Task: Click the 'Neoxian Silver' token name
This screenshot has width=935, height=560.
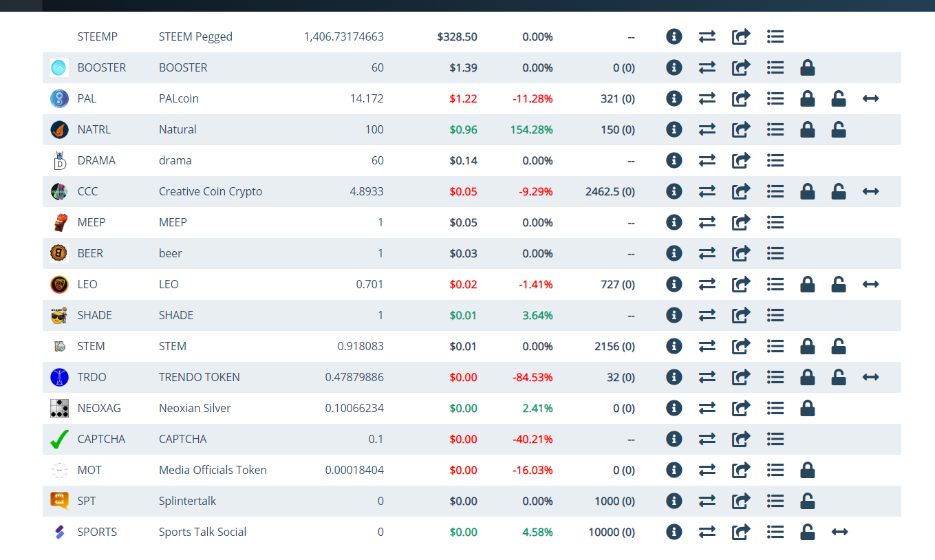Action: click(195, 408)
